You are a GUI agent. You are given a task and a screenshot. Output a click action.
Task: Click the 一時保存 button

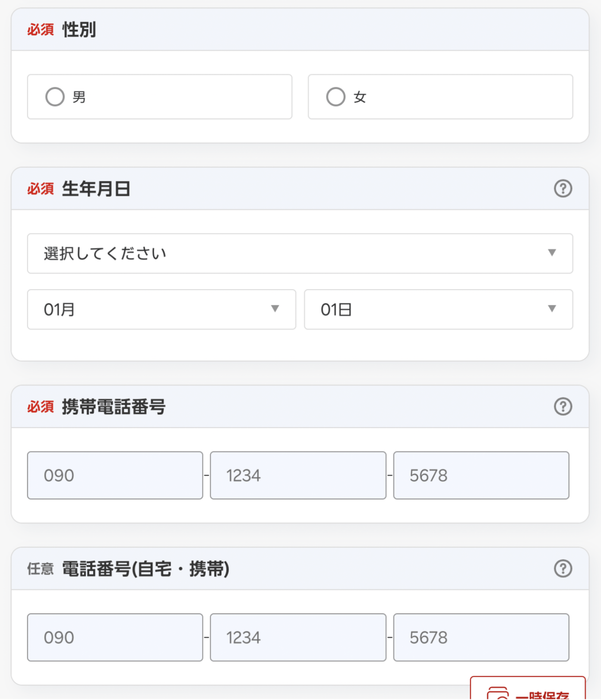[x=528, y=688]
